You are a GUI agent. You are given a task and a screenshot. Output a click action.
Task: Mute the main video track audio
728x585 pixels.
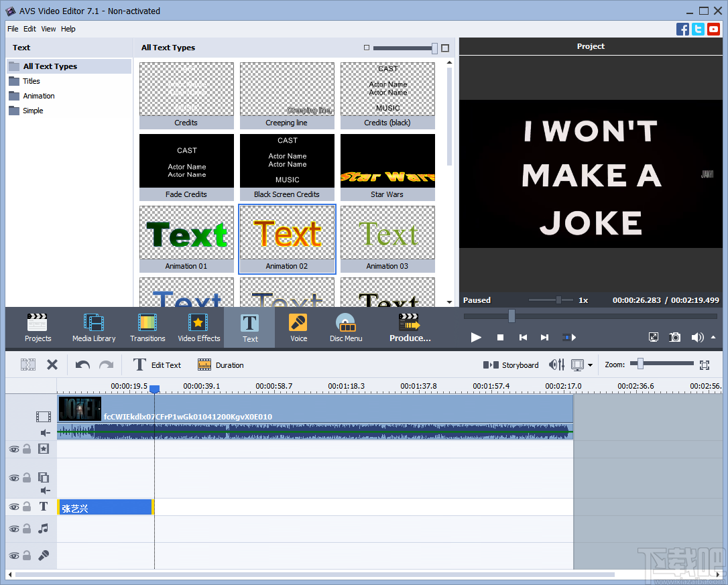click(x=45, y=433)
